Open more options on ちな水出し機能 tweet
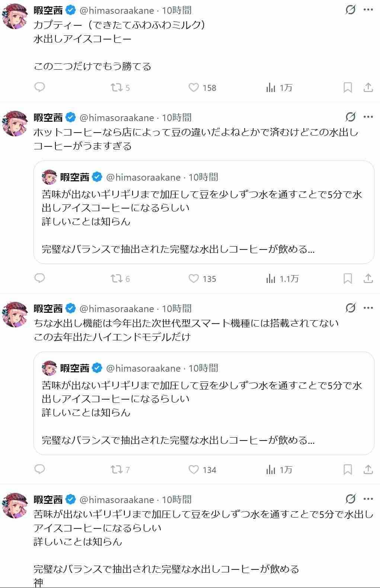Viewport: 380px width, 588px height. pos(368,308)
